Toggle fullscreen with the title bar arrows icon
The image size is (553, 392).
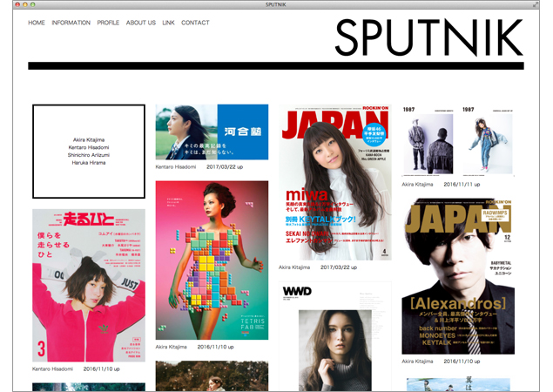point(536,4)
